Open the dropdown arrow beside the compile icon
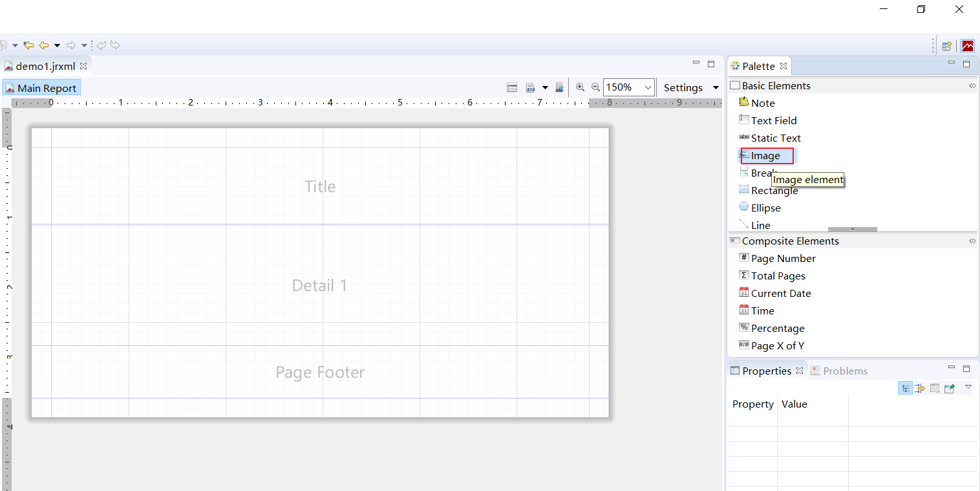 coord(545,87)
